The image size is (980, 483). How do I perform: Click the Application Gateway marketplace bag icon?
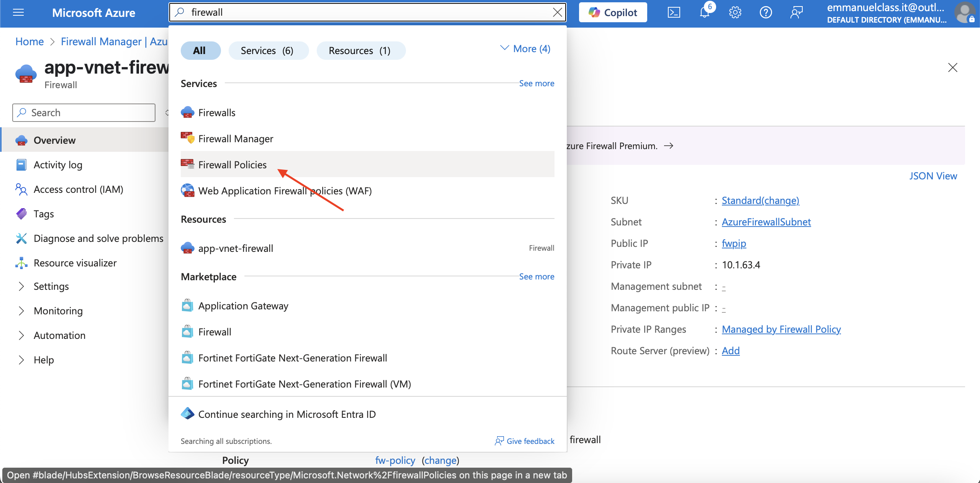pos(187,306)
